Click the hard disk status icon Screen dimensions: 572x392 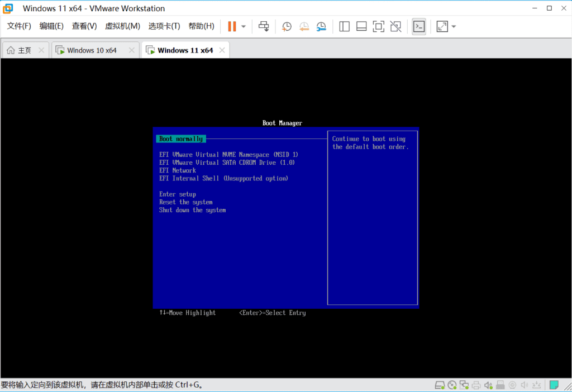tap(440, 385)
